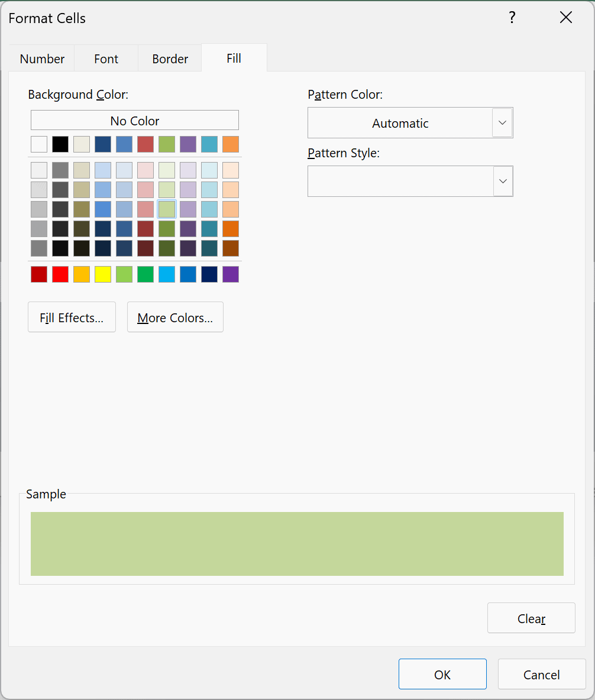Pick the medium blue swatch in top row

point(124,144)
